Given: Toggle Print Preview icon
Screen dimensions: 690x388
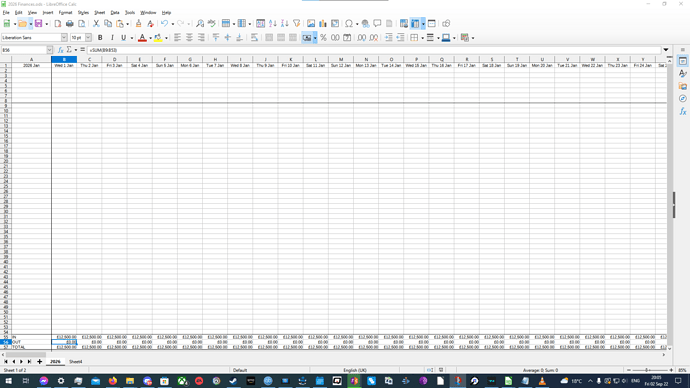Looking at the screenshot, I should coord(81,23).
